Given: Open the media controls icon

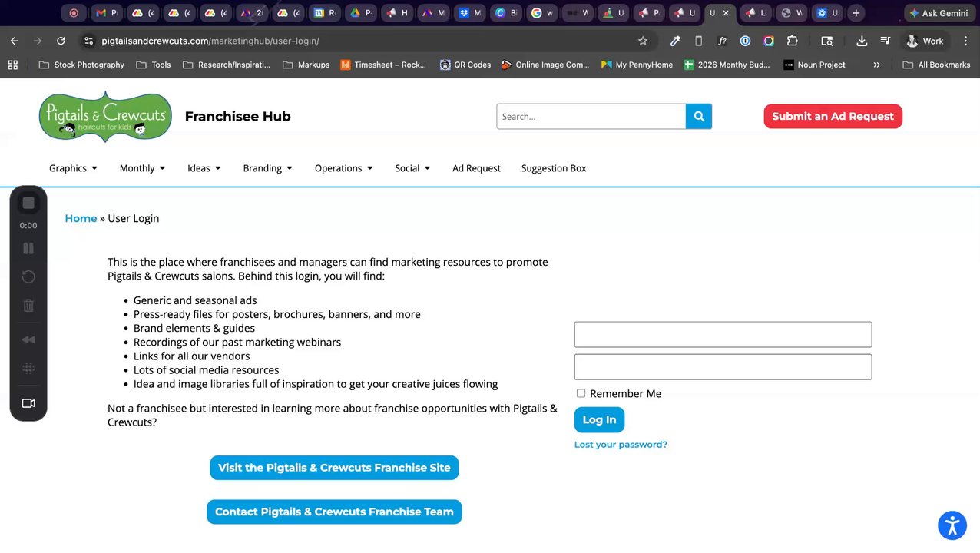Looking at the screenshot, I should (x=886, y=41).
